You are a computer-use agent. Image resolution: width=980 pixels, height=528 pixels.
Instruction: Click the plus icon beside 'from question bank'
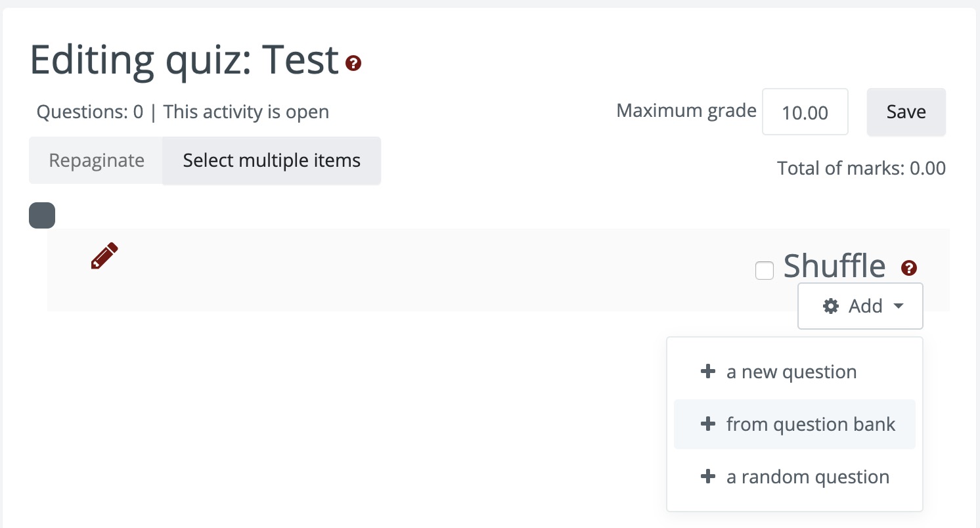707,424
